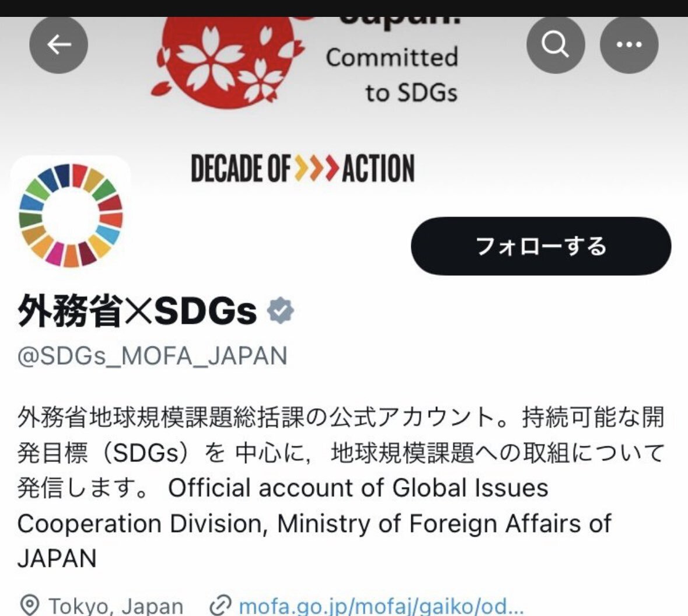Tap the back arrow button
This screenshot has width=688, height=616.
(59, 44)
